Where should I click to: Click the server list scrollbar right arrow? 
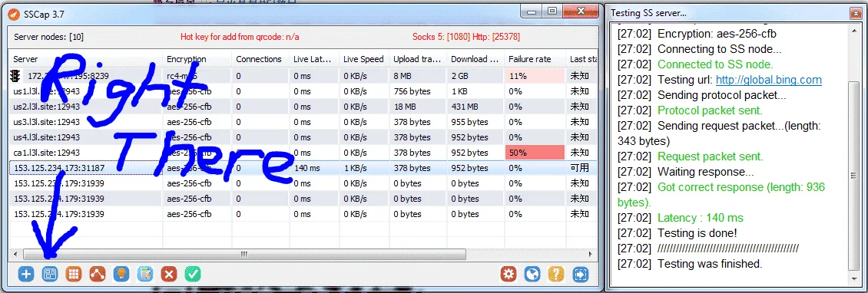pos(591,255)
